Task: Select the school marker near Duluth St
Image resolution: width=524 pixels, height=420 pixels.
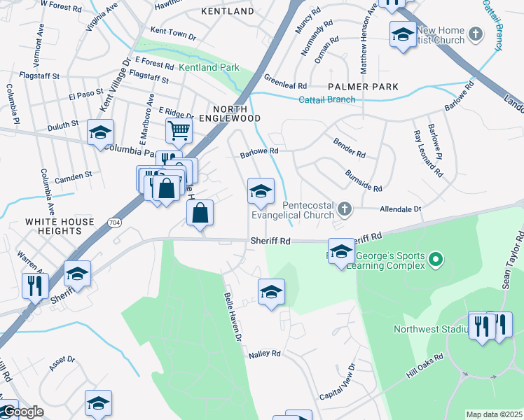Action: [x=100, y=134]
